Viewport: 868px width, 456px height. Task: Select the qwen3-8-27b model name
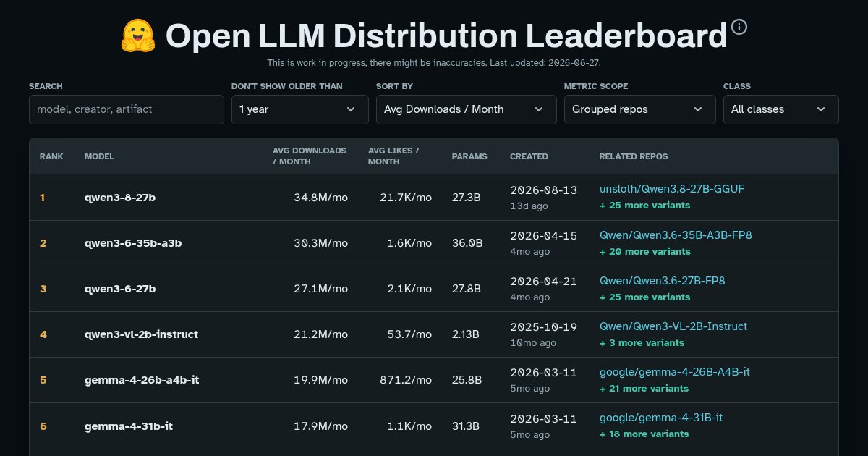click(120, 197)
